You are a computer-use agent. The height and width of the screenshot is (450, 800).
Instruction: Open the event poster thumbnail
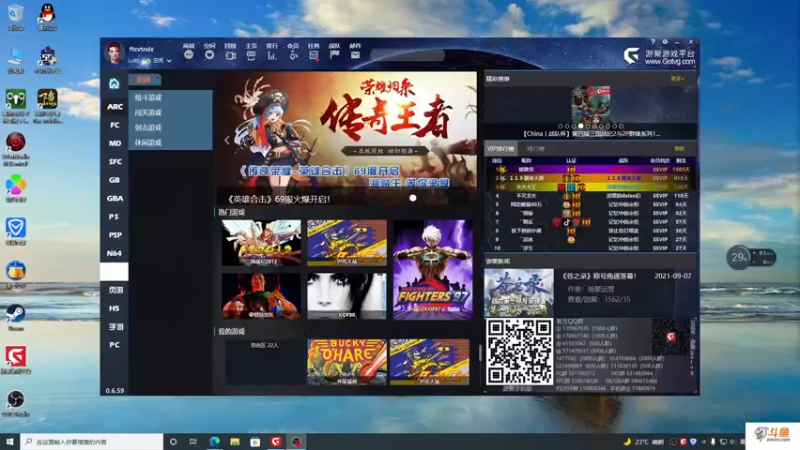click(x=591, y=104)
